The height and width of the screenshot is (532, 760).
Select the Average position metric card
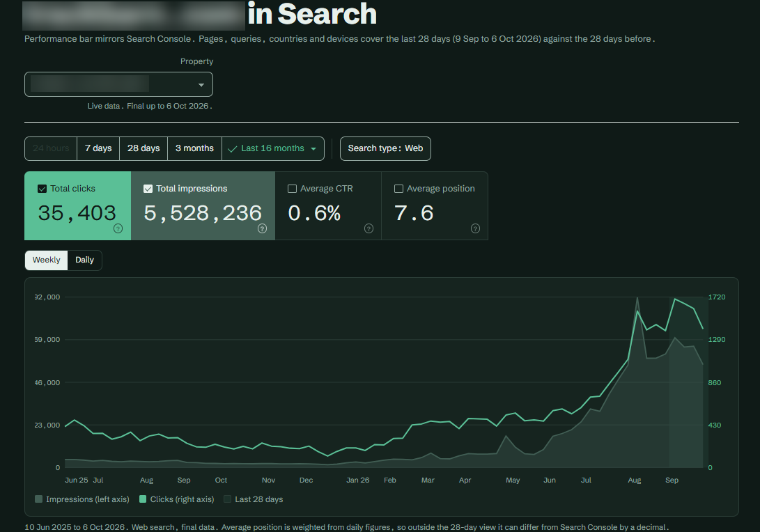pos(435,205)
